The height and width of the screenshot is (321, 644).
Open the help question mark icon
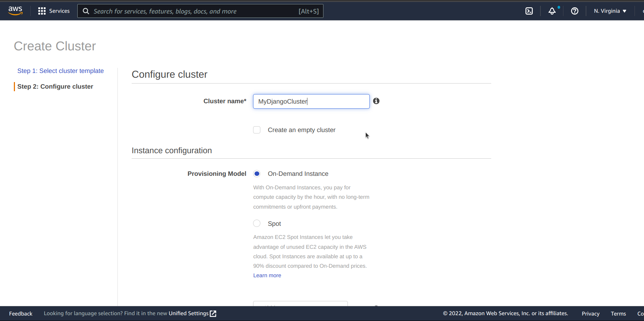tap(575, 11)
